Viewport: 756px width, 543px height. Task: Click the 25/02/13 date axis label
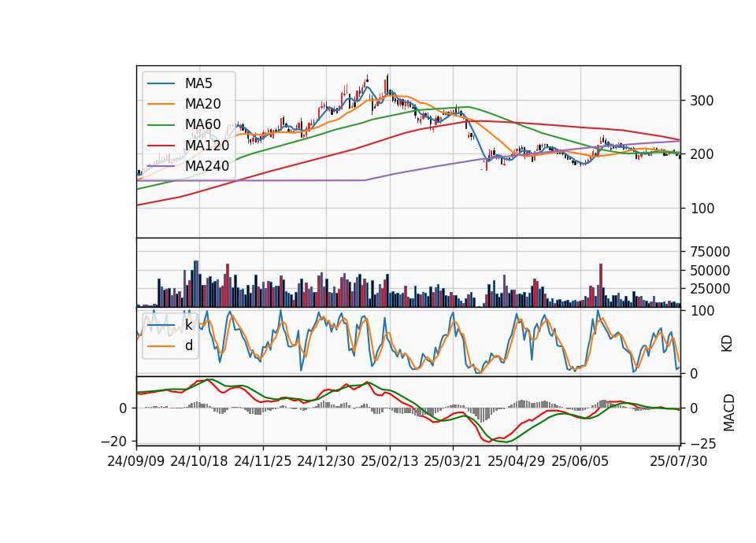point(390,461)
